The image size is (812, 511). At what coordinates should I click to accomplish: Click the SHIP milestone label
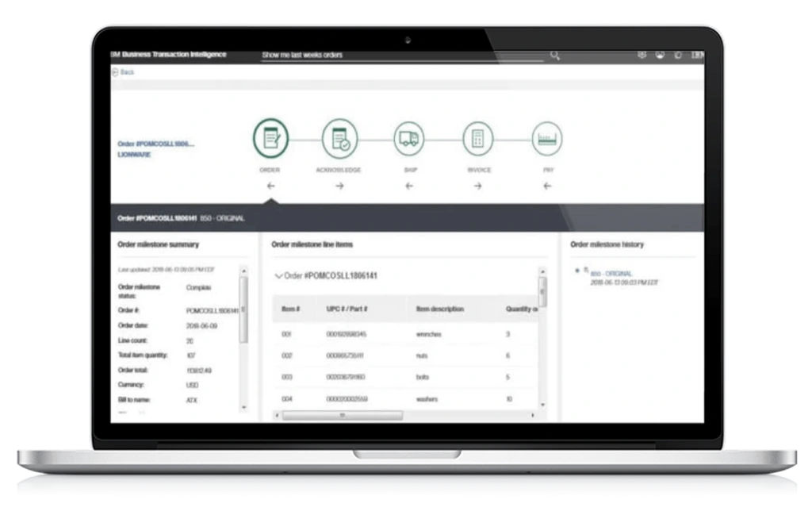(410, 170)
